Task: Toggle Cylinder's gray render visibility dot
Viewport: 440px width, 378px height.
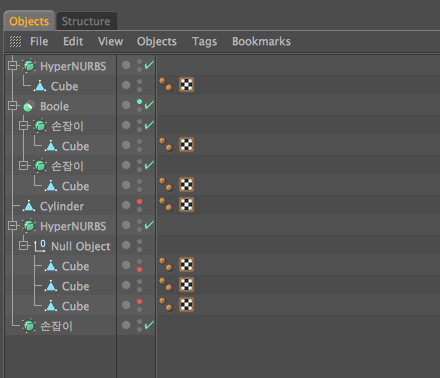Action: 139,210
